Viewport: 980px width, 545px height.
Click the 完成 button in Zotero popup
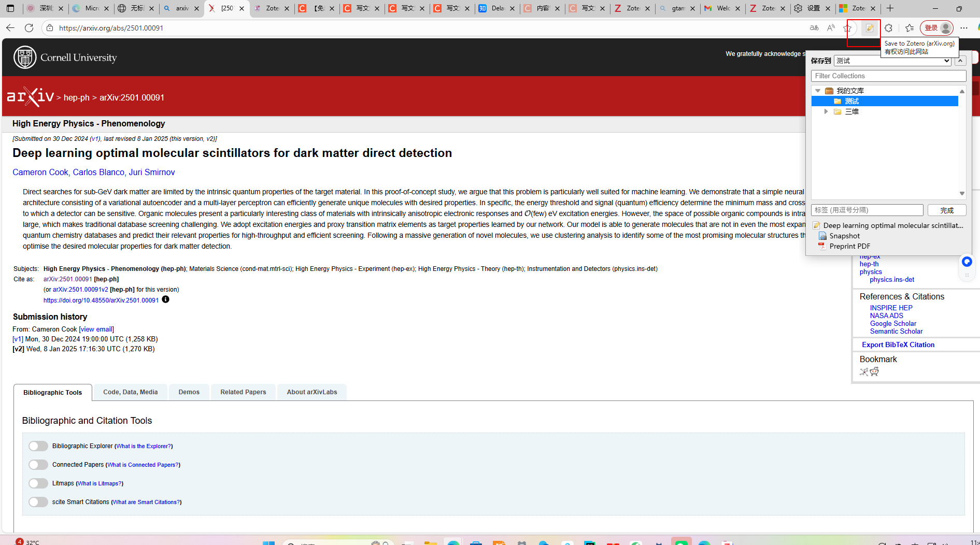pyautogui.click(x=947, y=210)
